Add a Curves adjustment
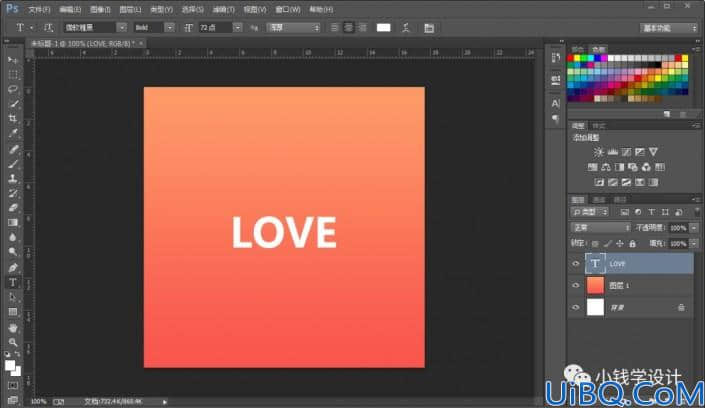The image size is (705, 408). [626, 152]
